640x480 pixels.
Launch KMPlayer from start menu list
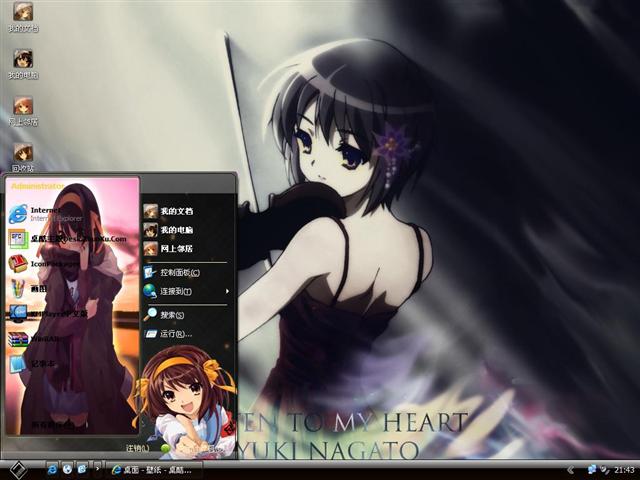(49, 313)
